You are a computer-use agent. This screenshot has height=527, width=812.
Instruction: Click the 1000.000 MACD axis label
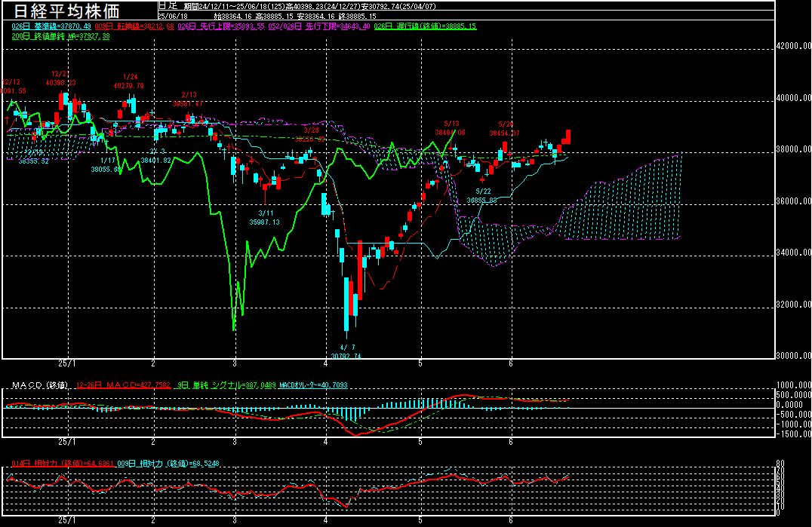pos(793,385)
